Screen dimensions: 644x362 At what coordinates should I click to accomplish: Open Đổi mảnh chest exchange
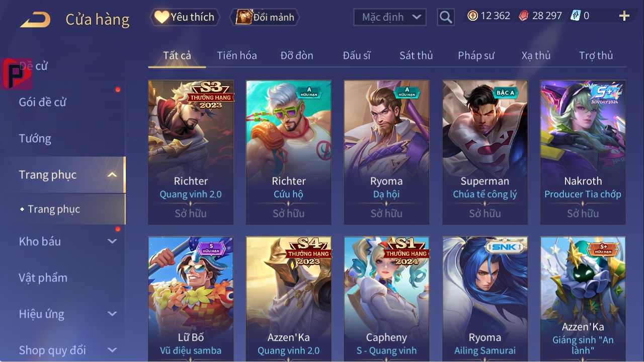click(x=265, y=17)
